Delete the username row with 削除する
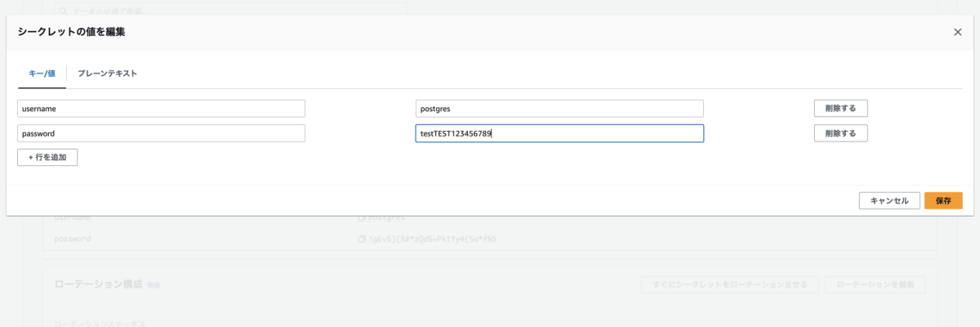 tap(840, 109)
